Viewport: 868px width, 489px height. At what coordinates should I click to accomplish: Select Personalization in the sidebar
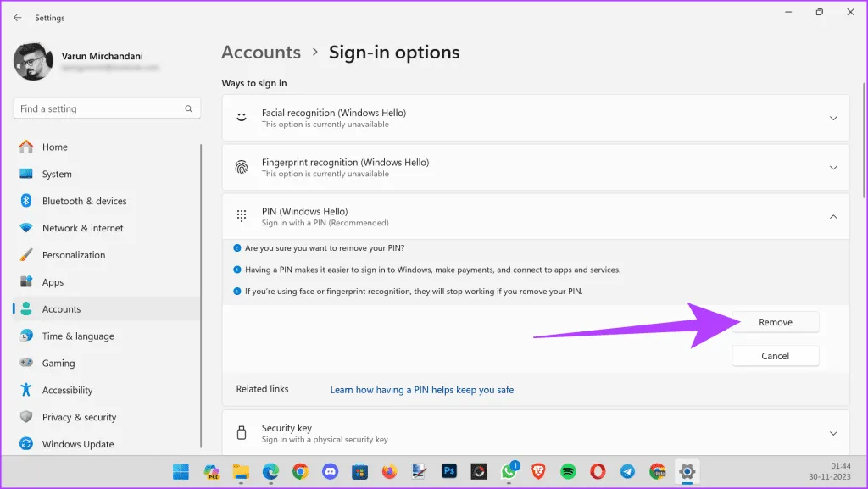[74, 255]
